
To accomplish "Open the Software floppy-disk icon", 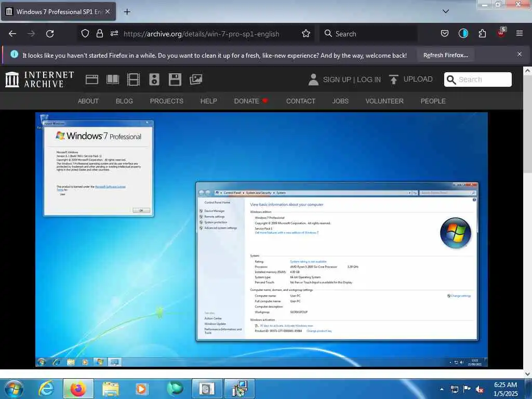I will pos(175,79).
